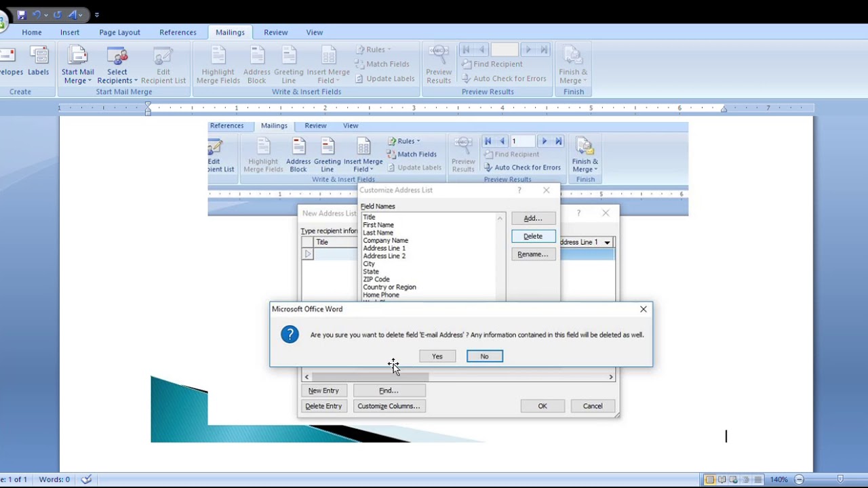
Task: Select 'ZIP Code' in Field Names list
Action: pyautogui.click(x=376, y=279)
